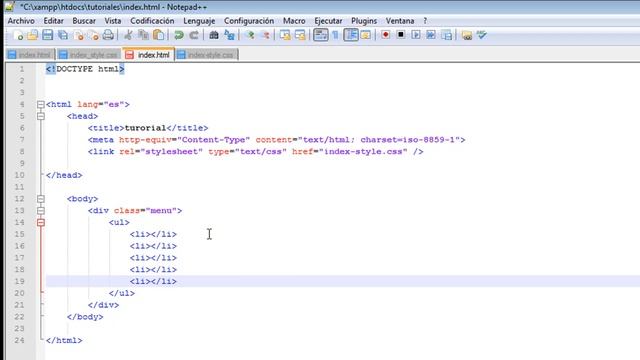
Task: Collapse the head block fold marker
Action: point(41,116)
